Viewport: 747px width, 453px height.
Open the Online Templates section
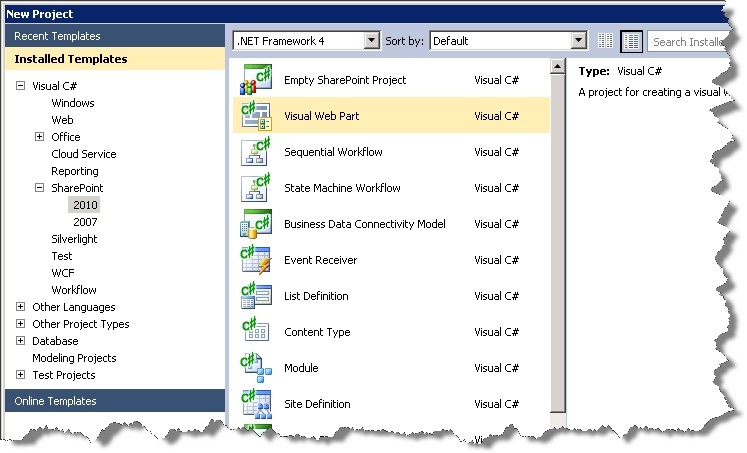(115, 401)
